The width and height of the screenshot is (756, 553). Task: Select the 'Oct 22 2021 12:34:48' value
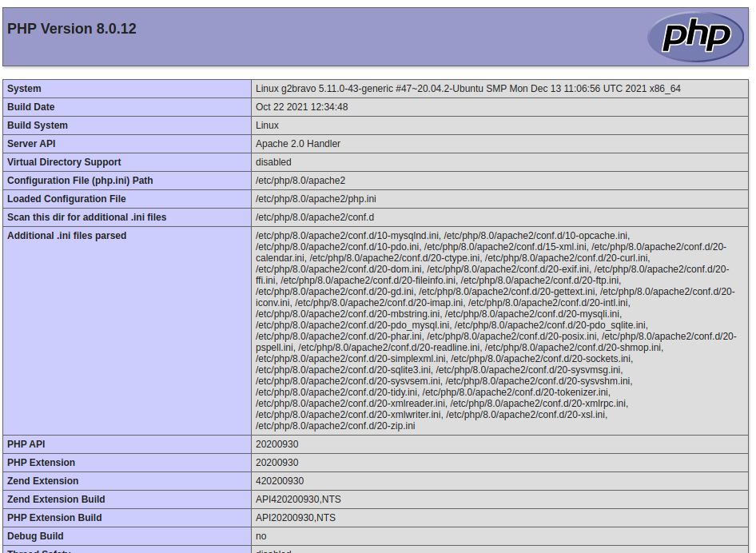(301, 107)
